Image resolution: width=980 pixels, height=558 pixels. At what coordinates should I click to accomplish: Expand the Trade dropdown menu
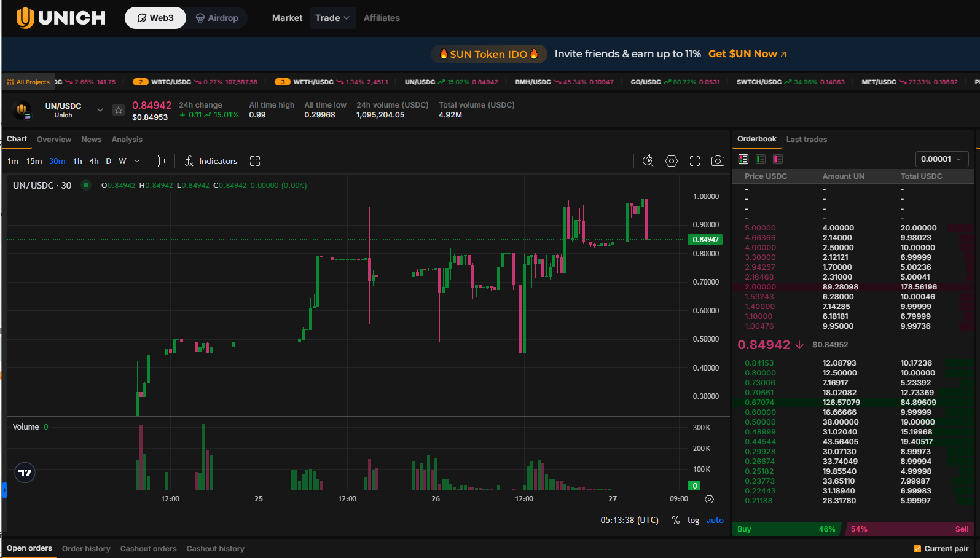pos(332,18)
